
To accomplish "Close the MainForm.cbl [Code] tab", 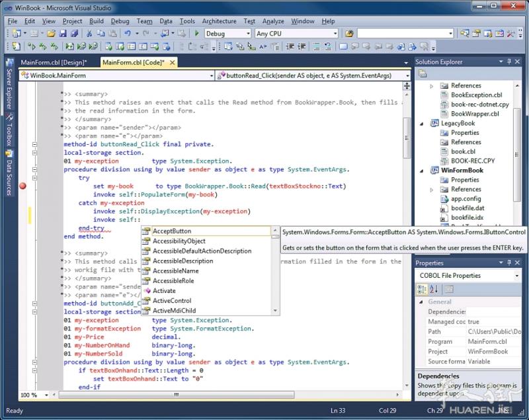I will click(x=172, y=62).
